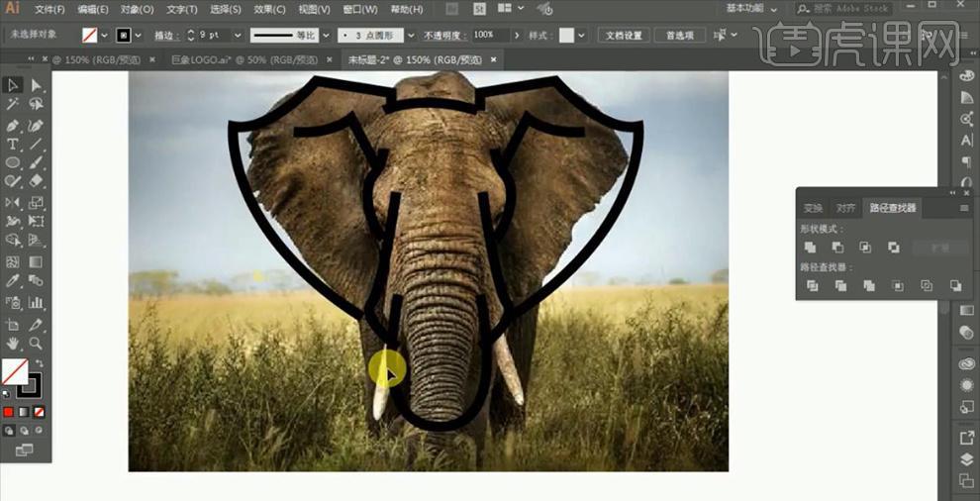The height and width of the screenshot is (501, 980).
Task: Select the Shape Builder tool
Action: point(13,241)
